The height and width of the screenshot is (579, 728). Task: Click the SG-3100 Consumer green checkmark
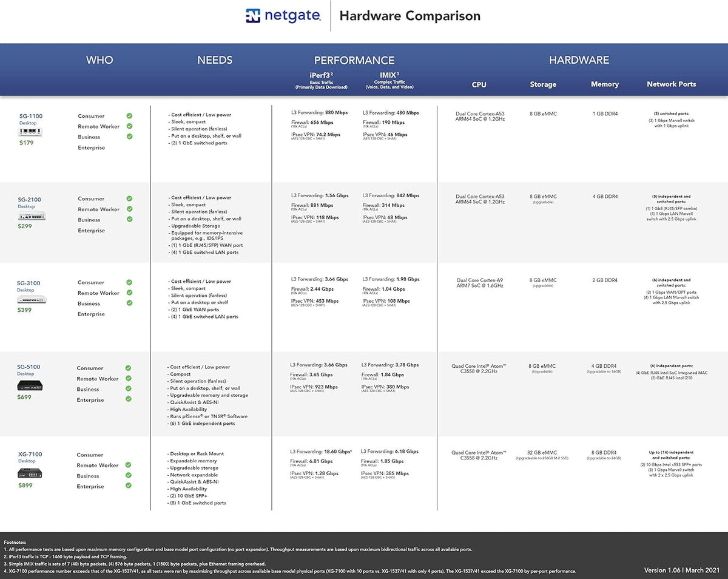129,282
